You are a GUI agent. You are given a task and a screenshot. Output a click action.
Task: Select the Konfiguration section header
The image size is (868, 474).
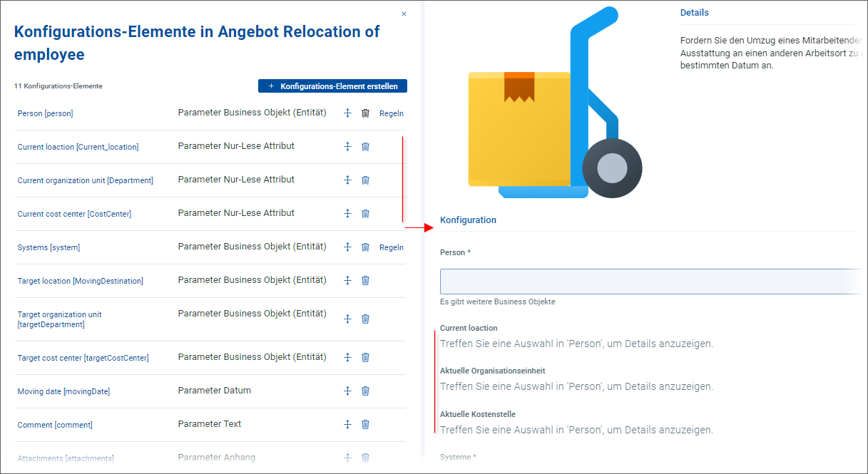click(x=468, y=220)
